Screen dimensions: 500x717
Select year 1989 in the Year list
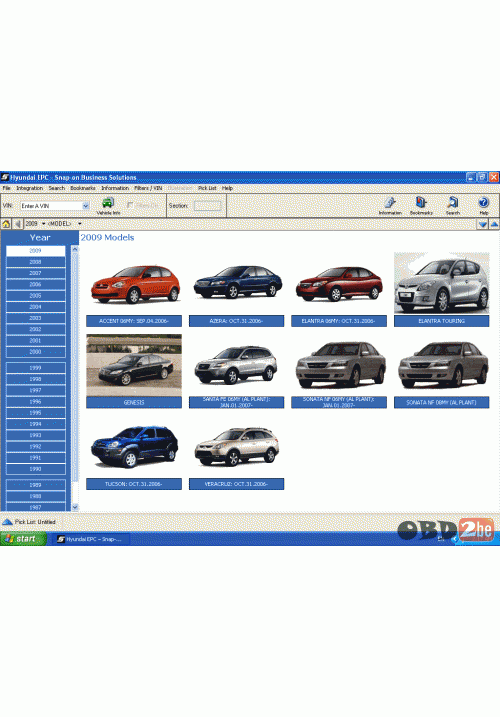36,485
